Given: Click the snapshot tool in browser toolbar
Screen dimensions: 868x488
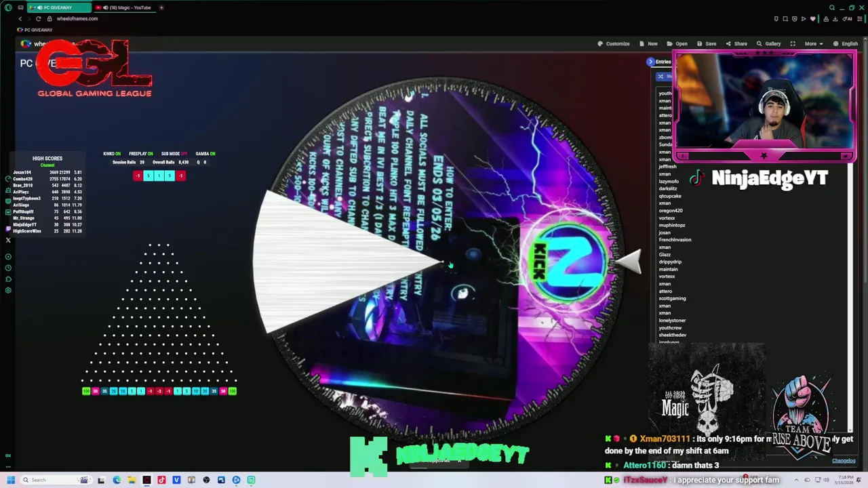Looking at the screenshot, I should (x=785, y=18).
